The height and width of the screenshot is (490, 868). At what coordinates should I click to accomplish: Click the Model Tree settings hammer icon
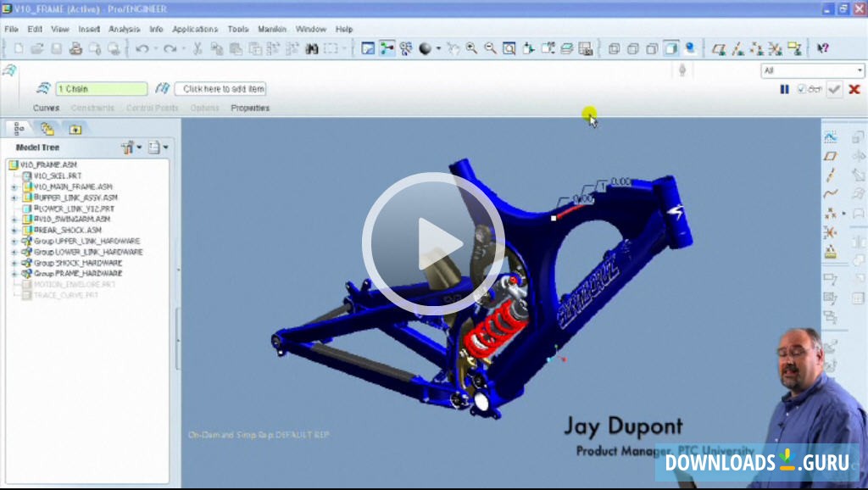128,148
